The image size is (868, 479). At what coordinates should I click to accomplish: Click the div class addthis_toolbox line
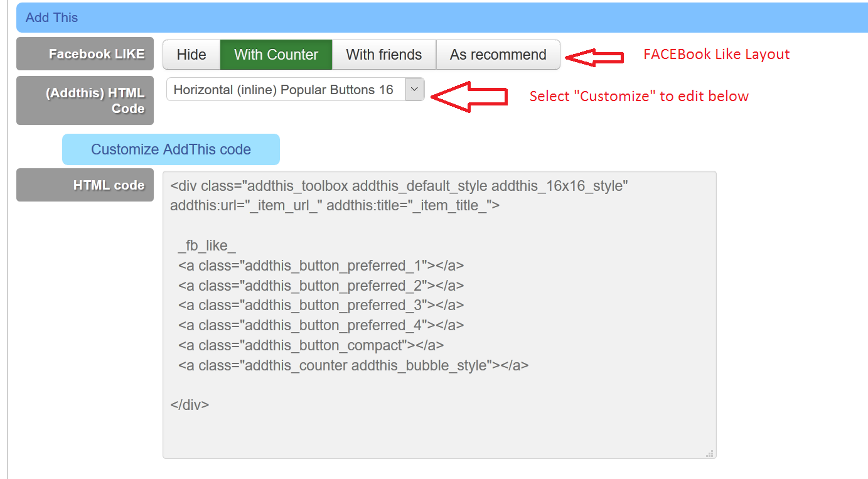coord(399,186)
